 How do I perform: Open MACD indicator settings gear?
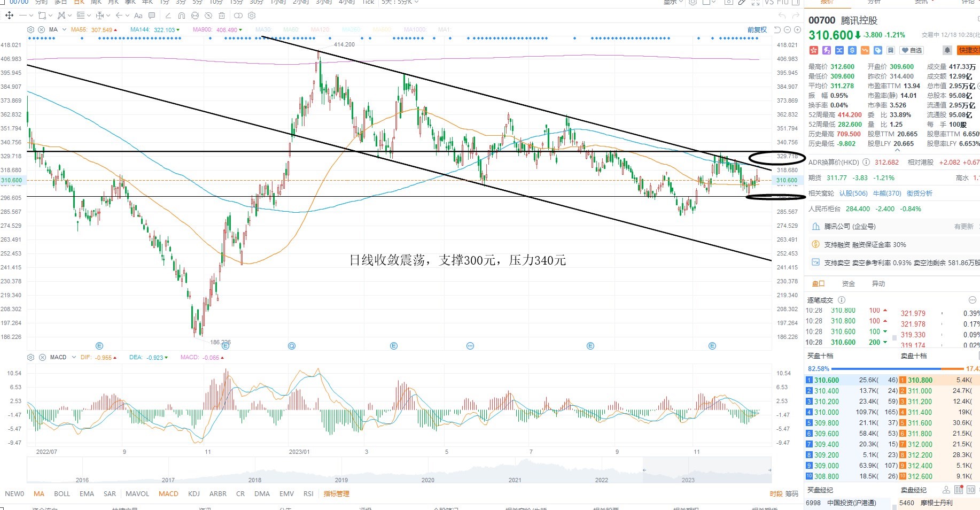click(30, 357)
